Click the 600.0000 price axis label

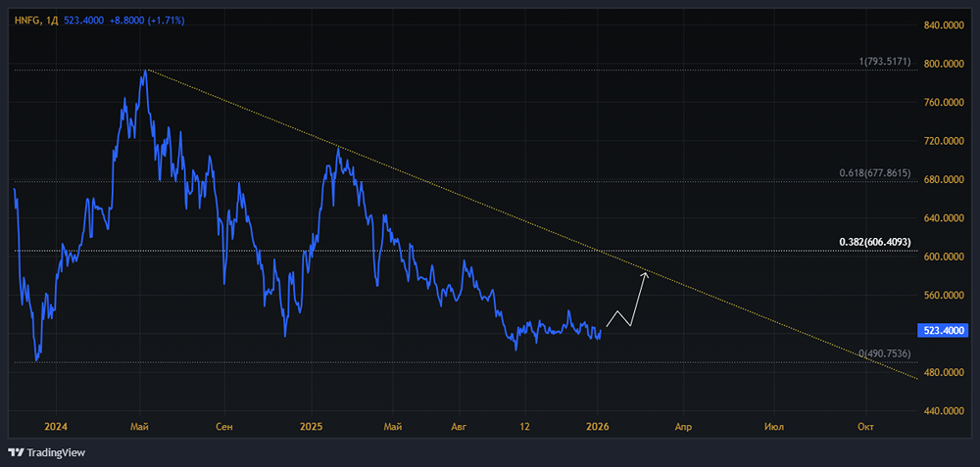tap(944, 257)
